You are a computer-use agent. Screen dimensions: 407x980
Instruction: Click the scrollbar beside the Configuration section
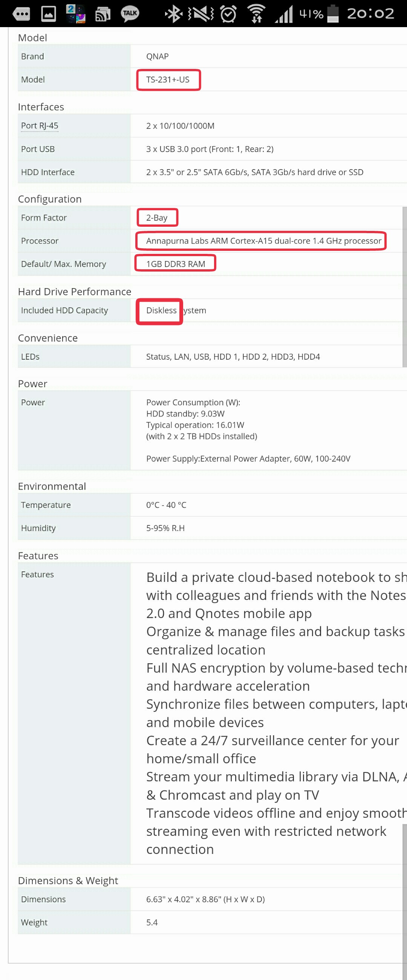tap(404, 285)
